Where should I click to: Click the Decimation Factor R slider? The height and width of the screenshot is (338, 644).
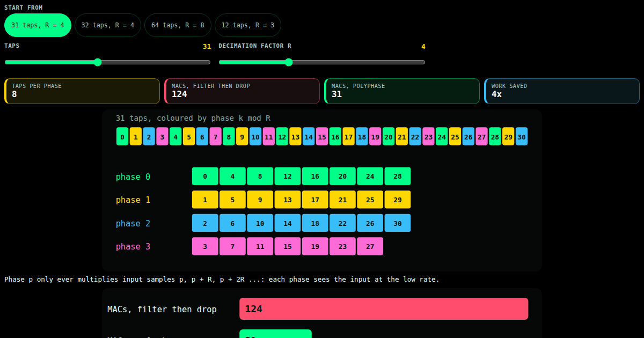(x=322, y=62)
